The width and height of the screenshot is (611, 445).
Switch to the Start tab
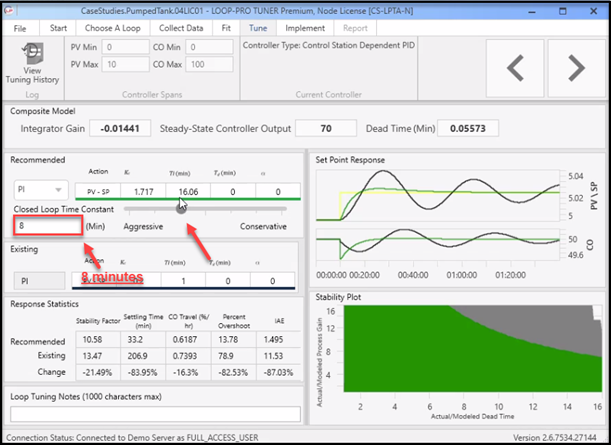point(59,28)
